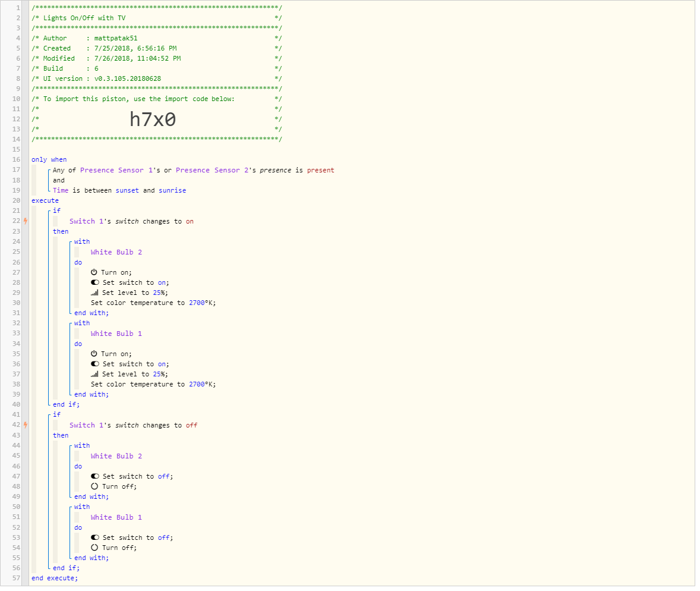Click the 'with' keyword on line 50
This screenshot has width=700, height=591.
[x=82, y=507]
